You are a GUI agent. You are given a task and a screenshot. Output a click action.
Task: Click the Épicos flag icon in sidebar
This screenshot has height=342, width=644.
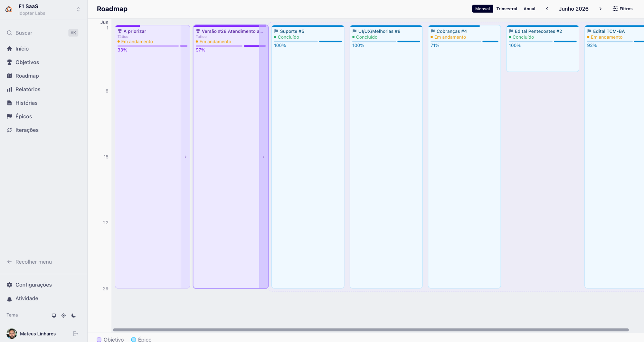tap(9, 116)
